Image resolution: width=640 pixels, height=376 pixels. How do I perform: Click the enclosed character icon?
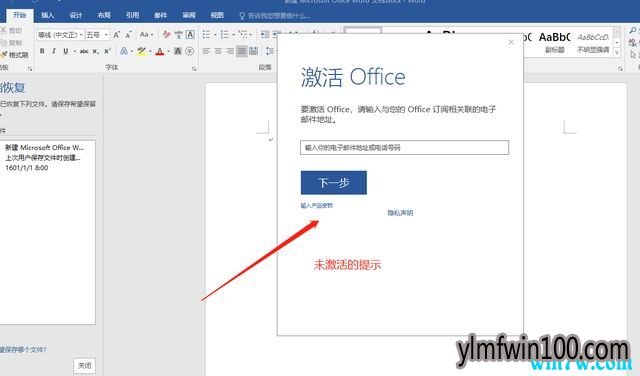189,51
